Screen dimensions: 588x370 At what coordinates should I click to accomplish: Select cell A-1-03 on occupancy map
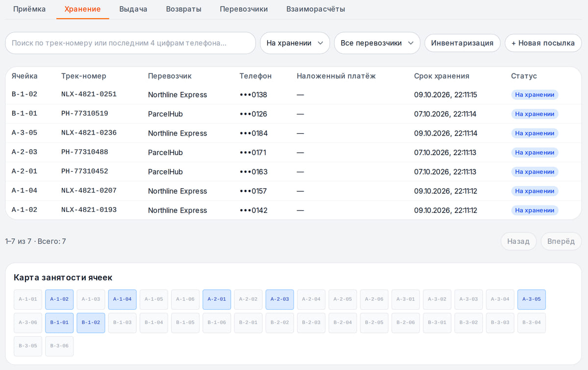coord(91,300)
